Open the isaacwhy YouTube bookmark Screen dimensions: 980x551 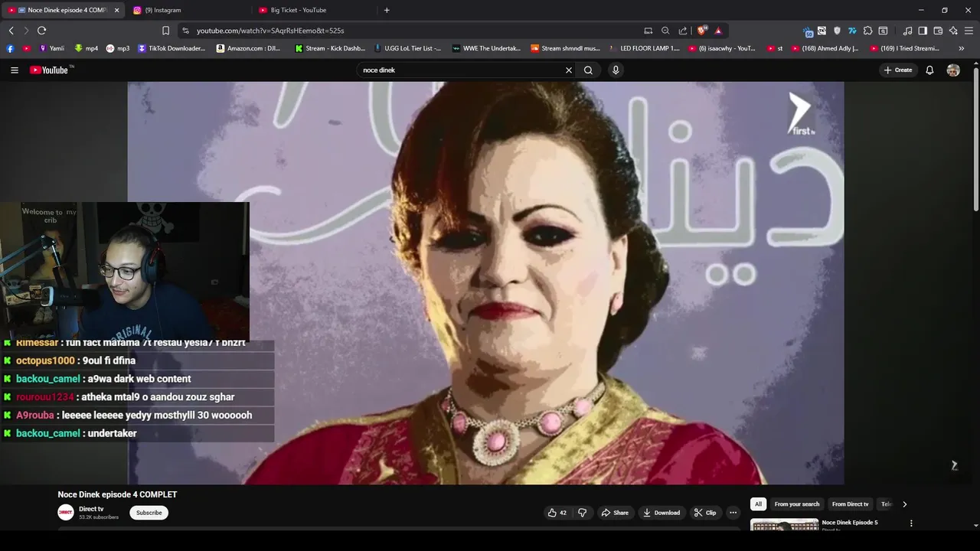(721, 48)
